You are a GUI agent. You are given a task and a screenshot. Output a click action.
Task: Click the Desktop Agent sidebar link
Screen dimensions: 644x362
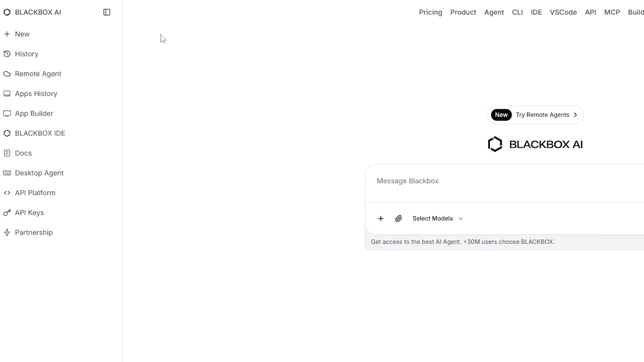39,173
